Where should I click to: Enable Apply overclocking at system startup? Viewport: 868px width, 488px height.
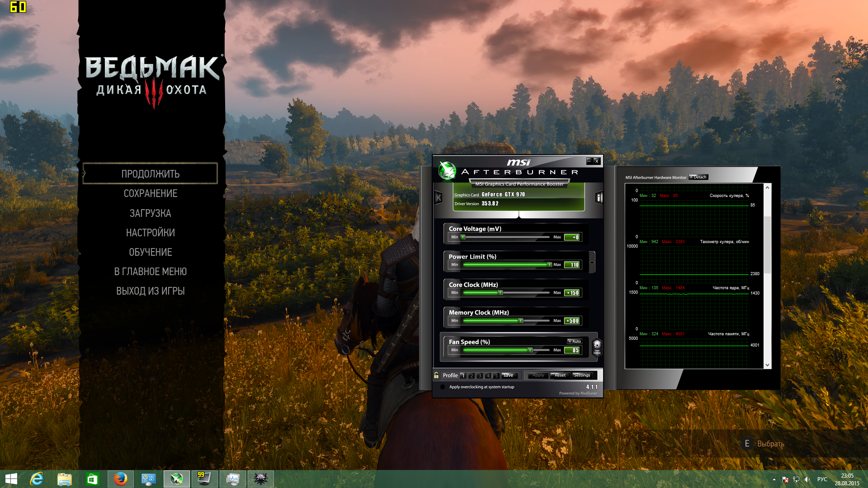tap(443, 387)
